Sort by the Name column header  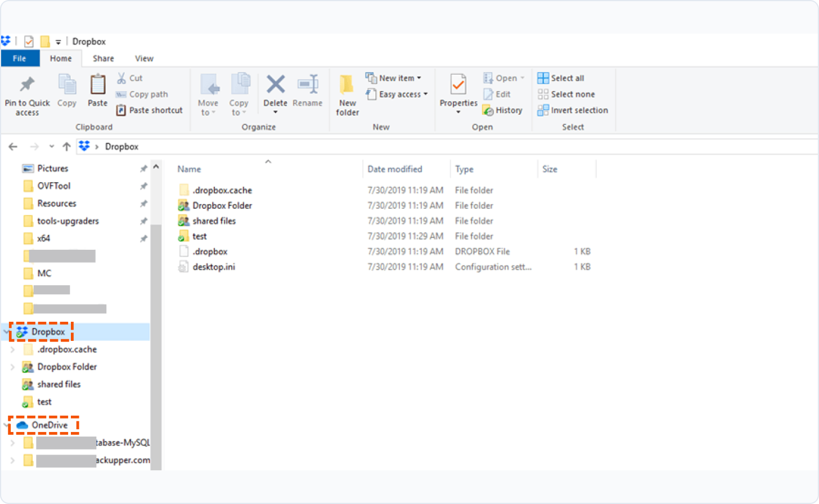click(x=189, y=169)
